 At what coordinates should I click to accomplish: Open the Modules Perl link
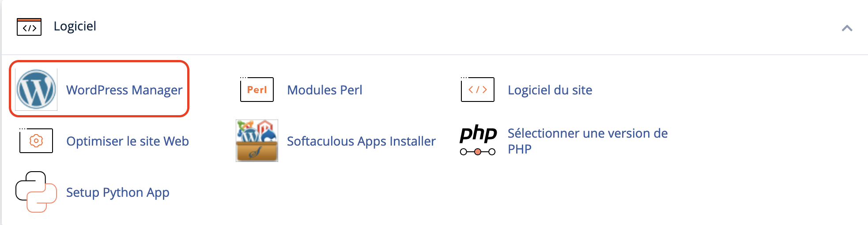(x=325, y=90)
